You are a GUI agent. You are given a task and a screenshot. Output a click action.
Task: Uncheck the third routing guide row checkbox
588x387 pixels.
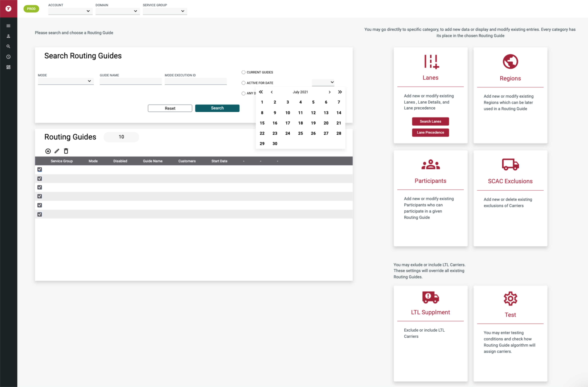point(39,187)
